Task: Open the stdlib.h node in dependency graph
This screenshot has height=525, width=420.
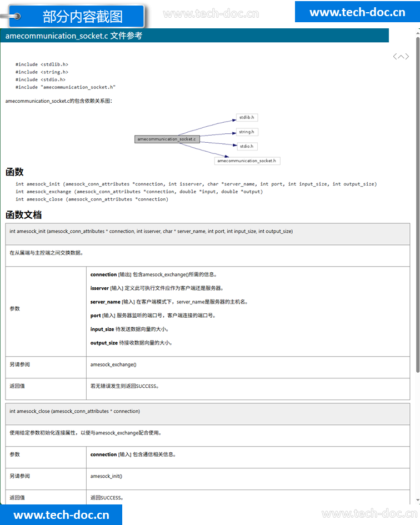Action: [247, 118]
